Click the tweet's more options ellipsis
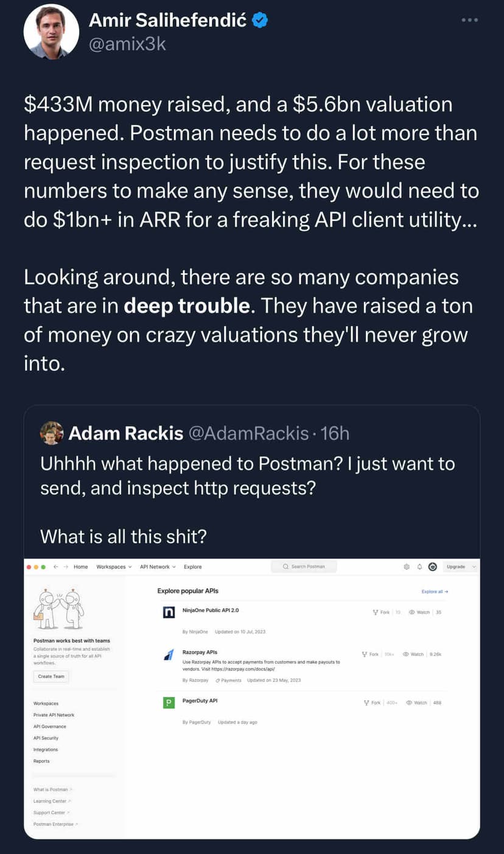Viewport: 504px width, 854px height. (x=469, y=19)
